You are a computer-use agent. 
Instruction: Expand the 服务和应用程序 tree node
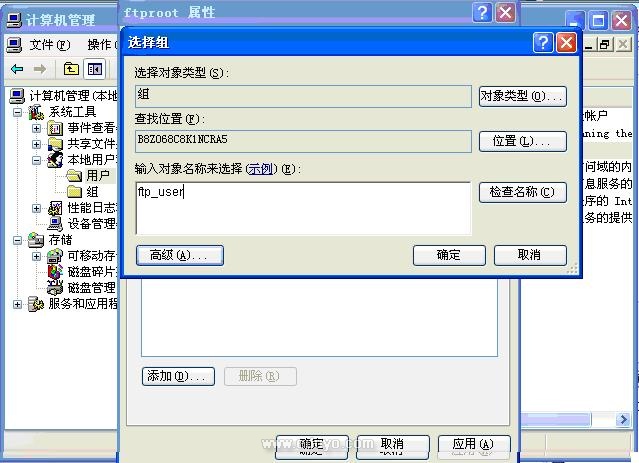17,304
